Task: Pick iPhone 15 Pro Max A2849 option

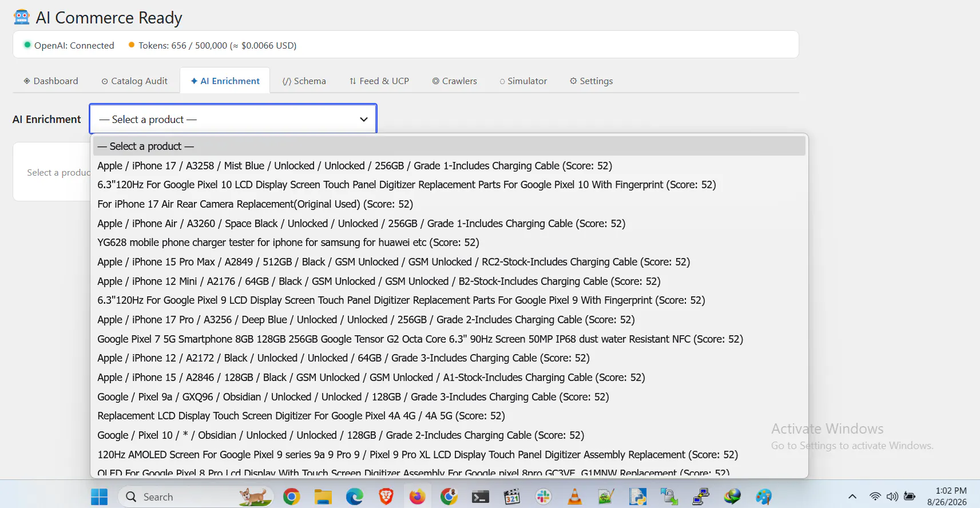Action: [x=449, y=261]
